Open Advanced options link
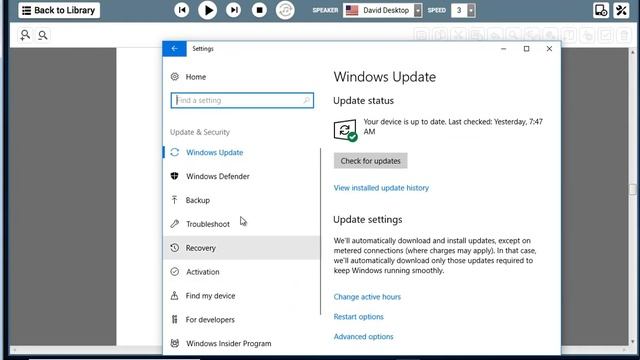The height and width of the screenshot is (360, 640). 364,337
